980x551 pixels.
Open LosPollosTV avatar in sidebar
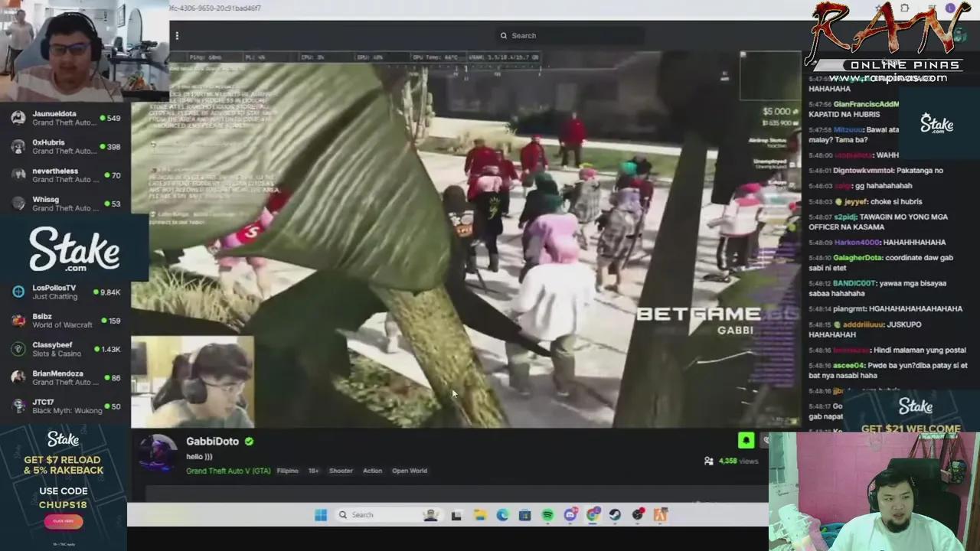pos(18,292)
